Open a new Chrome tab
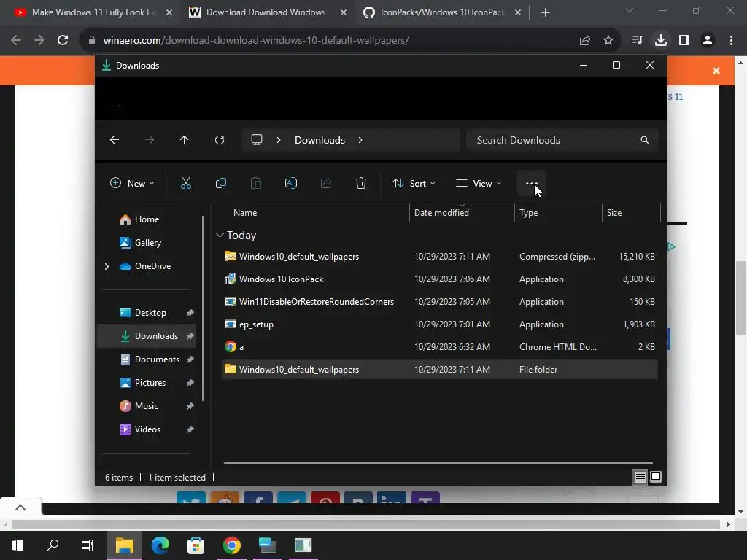This screenshot has height=560, width=747. tap(546, 12)
